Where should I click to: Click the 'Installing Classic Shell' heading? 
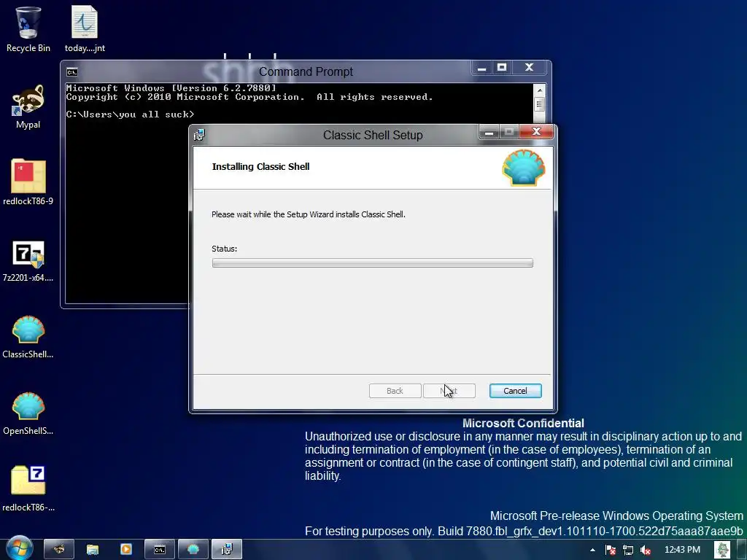click(x=260, y=167)
